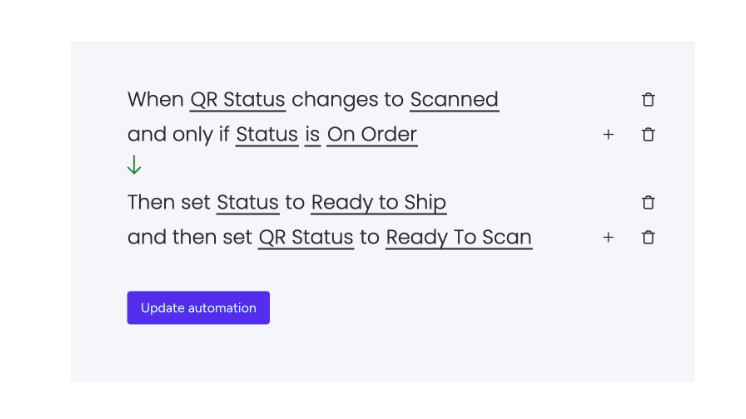Change the Ready To Scan value
Screen dimensions: 746x419
point(459,237)
